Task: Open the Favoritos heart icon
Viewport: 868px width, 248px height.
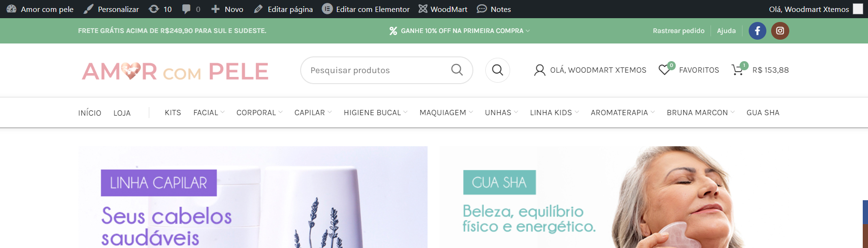Action: pos(664,70)
